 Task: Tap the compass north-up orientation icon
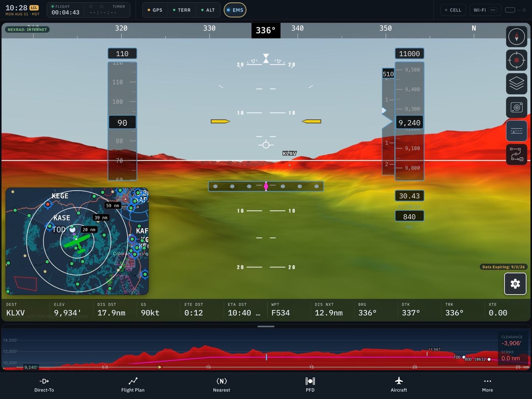pos(516,37)
